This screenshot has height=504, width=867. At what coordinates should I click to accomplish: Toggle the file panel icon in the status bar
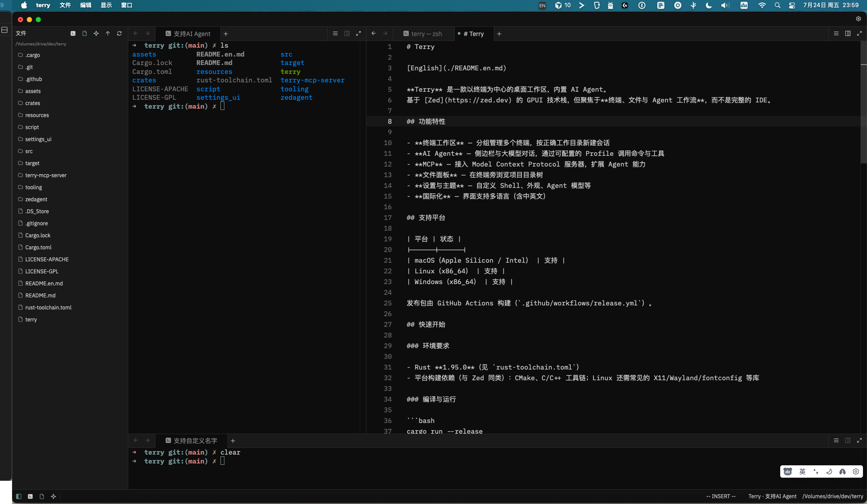tap(42, 496)
